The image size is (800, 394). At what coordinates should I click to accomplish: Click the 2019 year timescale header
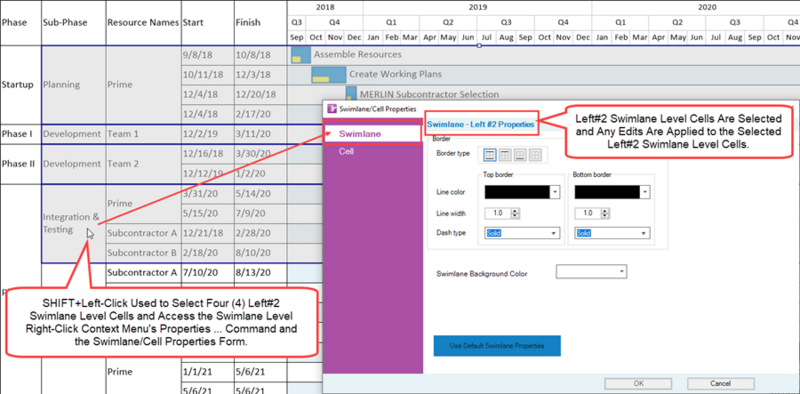click(478, 7)
